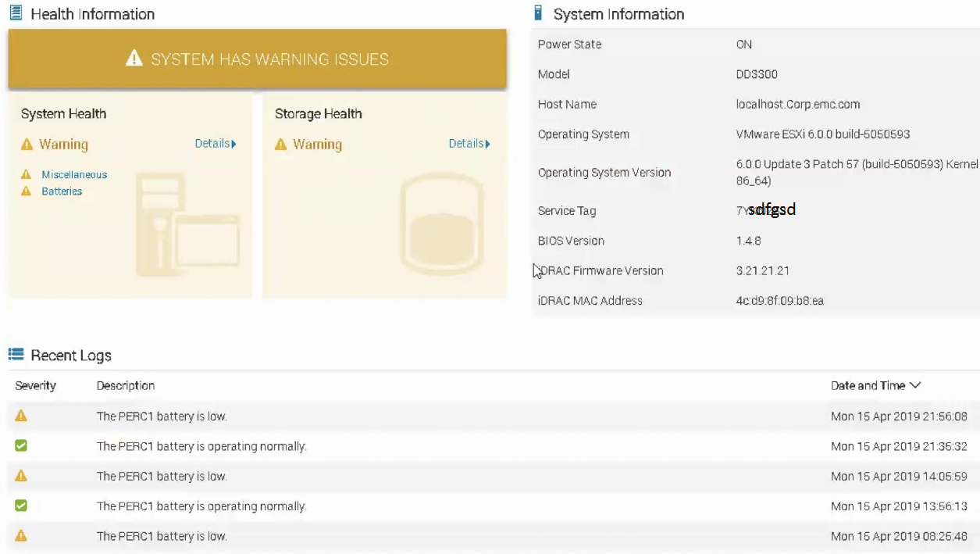Click Warning status text under System Health
Viewport: 980px width, 554px height.
[x=63, y=145]
